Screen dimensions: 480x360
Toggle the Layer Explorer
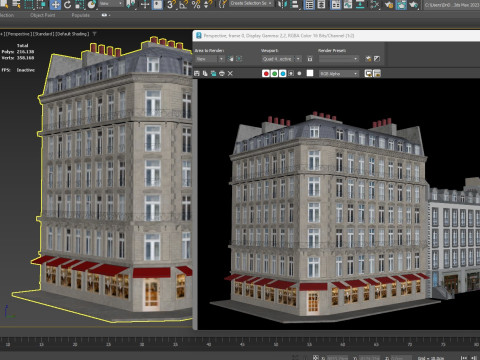pos(321,5)
